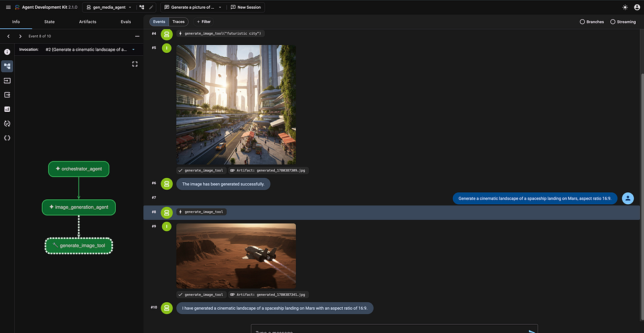Enable the Branches option
The width and height of the screenshot is (644, 333).
pos(591,22)
